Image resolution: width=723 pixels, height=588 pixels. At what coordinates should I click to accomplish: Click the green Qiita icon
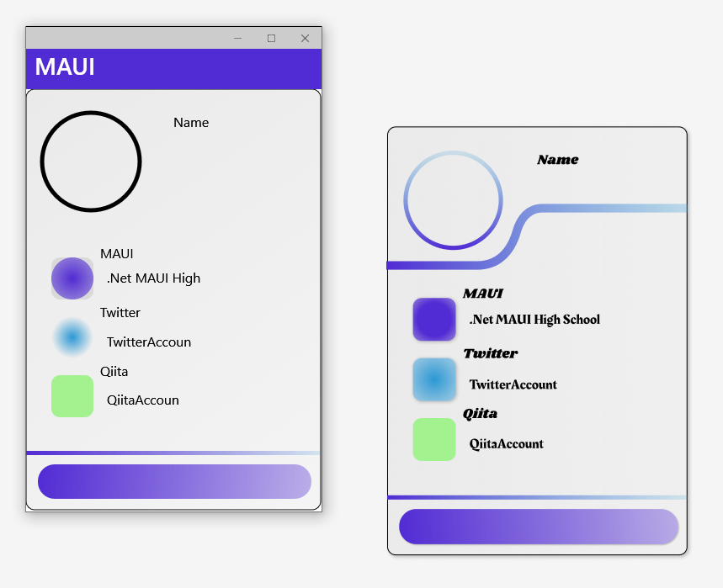pos(72,396)
